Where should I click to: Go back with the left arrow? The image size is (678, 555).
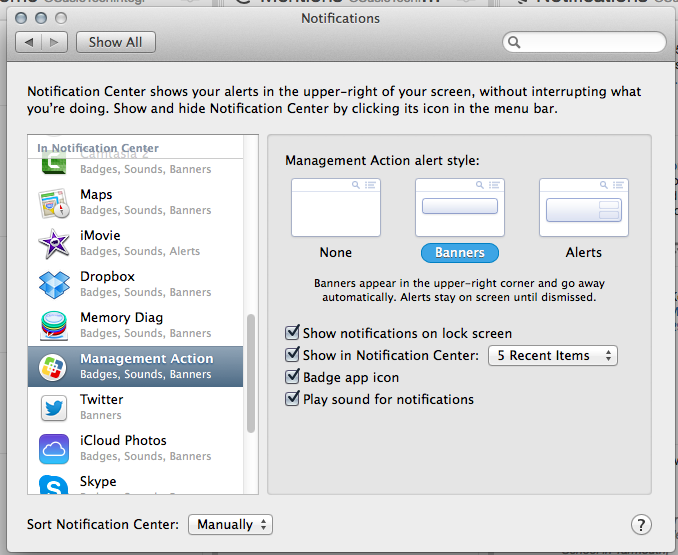(29, 42)
